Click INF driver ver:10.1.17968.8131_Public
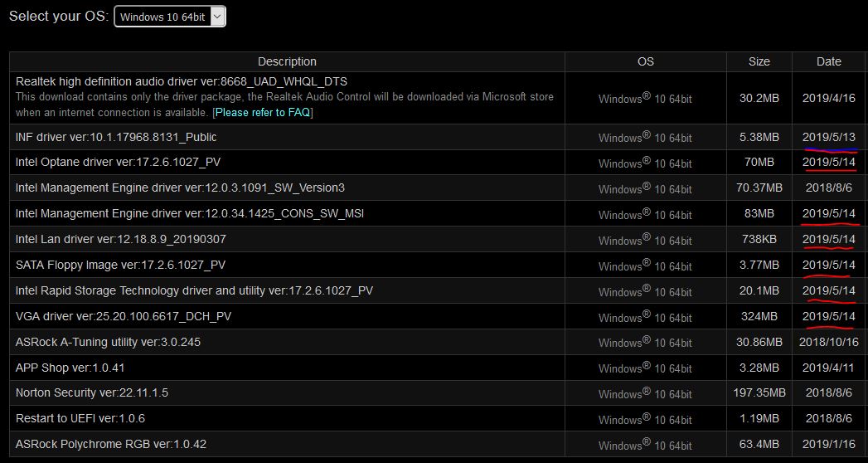 tap(116, 138)
